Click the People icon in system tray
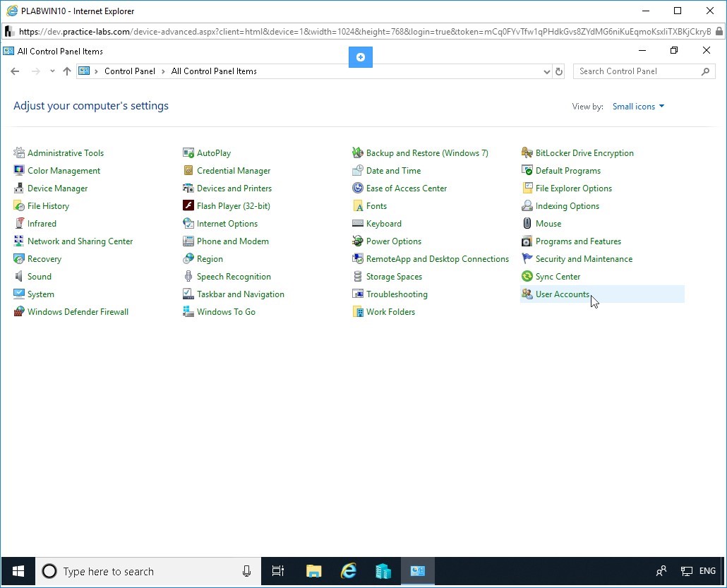The width and height of the screenshot is (727, 588). coord(661,571)
